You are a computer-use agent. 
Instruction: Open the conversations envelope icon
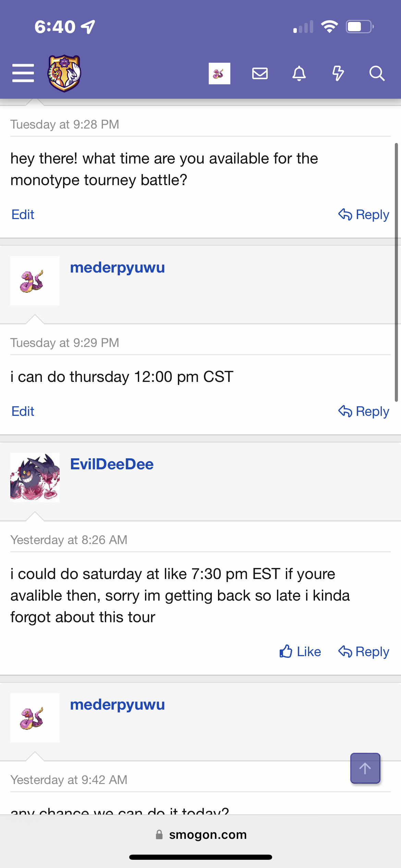260,73
